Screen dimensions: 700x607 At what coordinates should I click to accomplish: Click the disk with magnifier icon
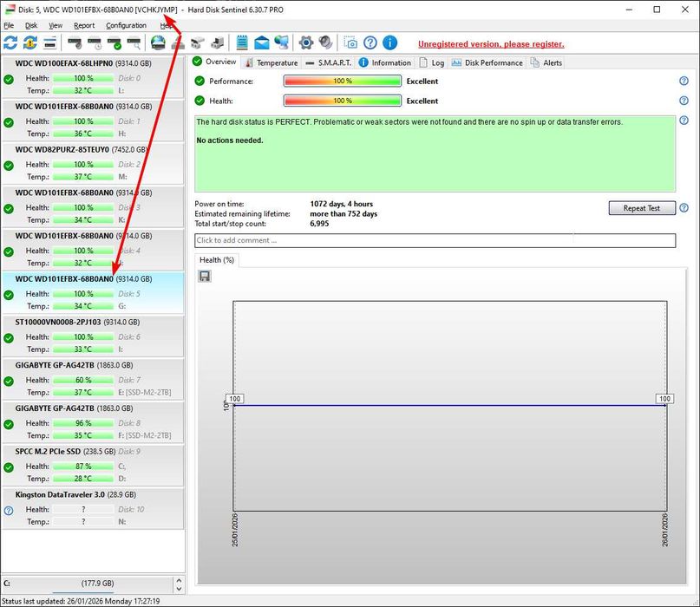134,43
